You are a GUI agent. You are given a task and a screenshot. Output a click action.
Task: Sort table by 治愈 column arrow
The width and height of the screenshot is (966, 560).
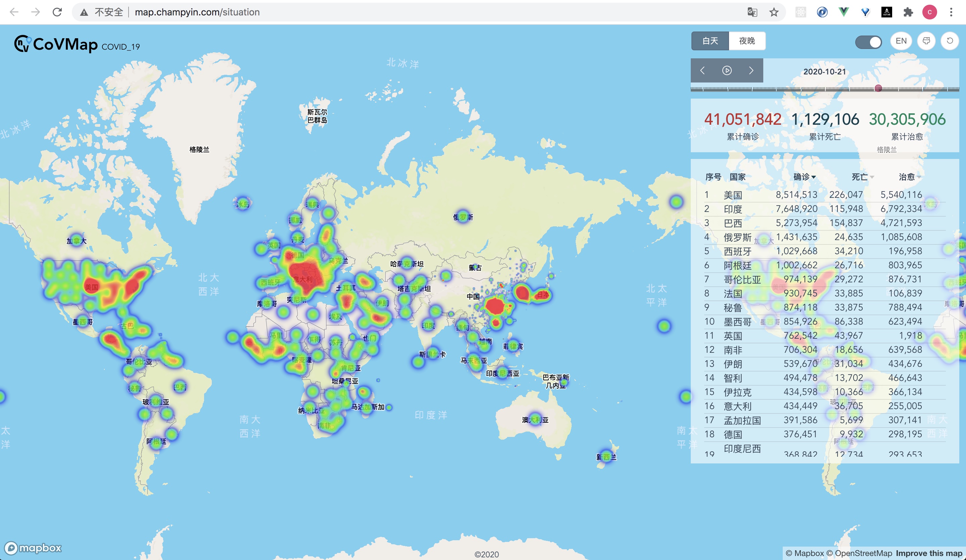(x=919, y=177)
